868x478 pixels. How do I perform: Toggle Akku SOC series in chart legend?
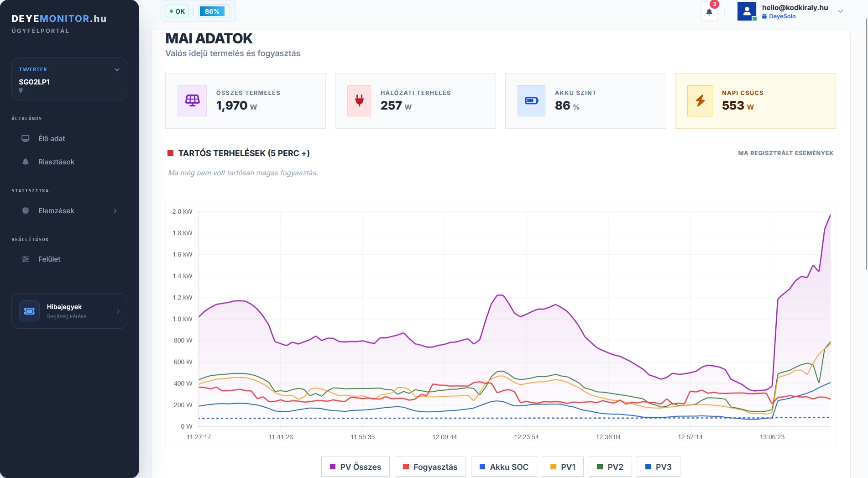504,467
